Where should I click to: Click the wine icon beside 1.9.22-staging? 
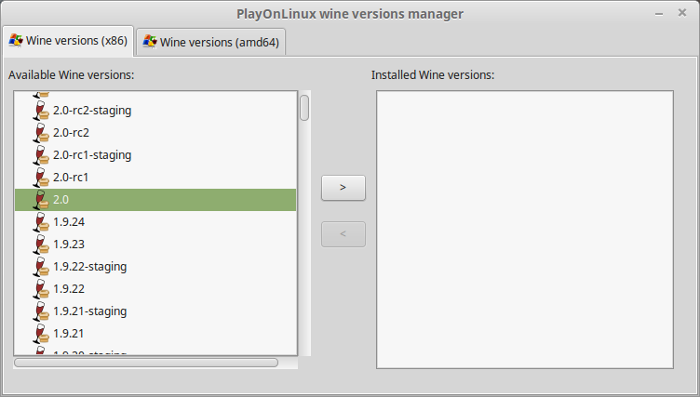41,267
